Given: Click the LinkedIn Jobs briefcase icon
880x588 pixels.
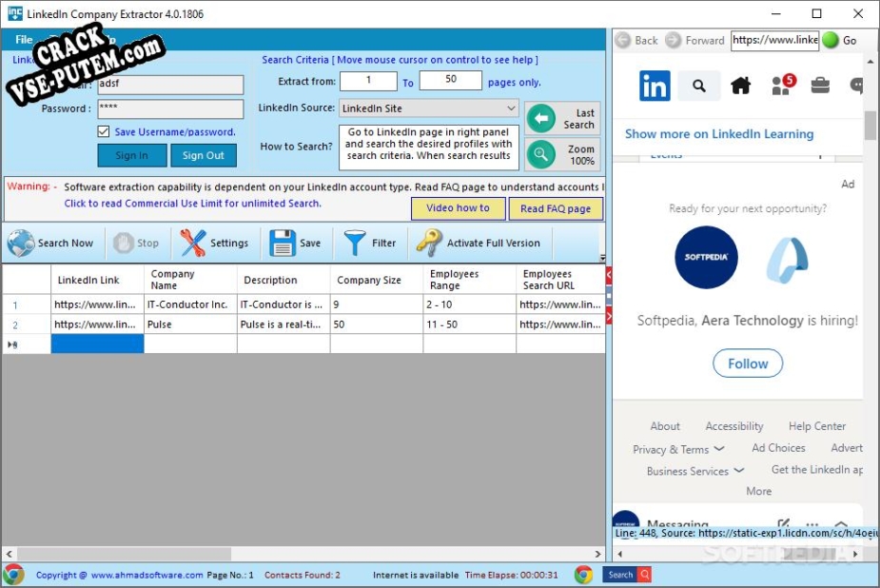Looking at the screenshot, I should (820, 86).
